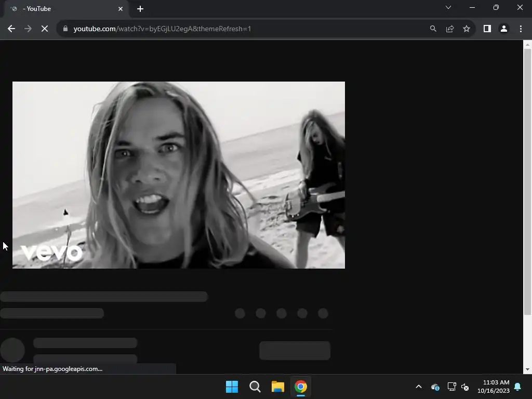The height and width of the screenshot is (399, 532).
Task: Open Windows taskbar search
Action: (255, 387)
